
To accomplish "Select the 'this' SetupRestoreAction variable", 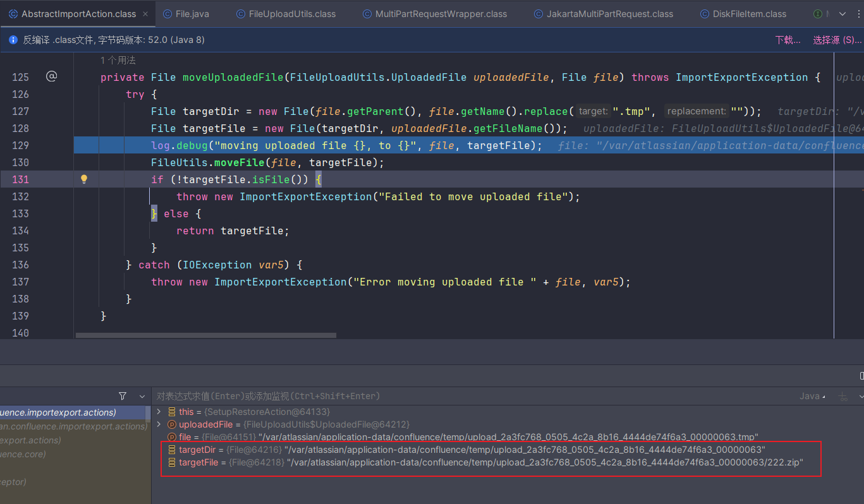I will (254, 412).
